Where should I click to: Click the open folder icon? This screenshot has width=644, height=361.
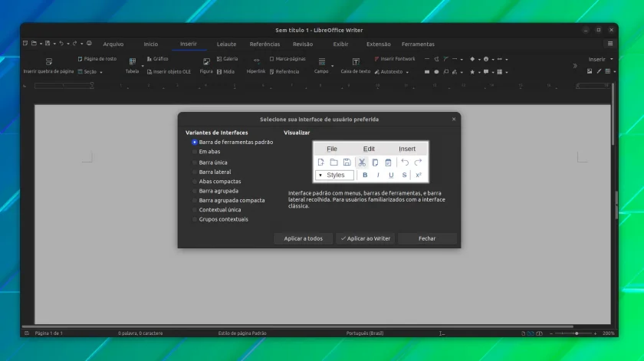point(34,43)
